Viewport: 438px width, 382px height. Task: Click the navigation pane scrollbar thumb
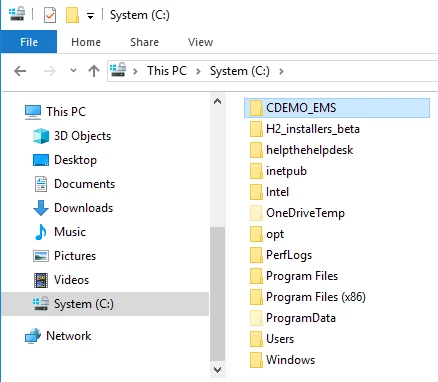click(218, 294)
